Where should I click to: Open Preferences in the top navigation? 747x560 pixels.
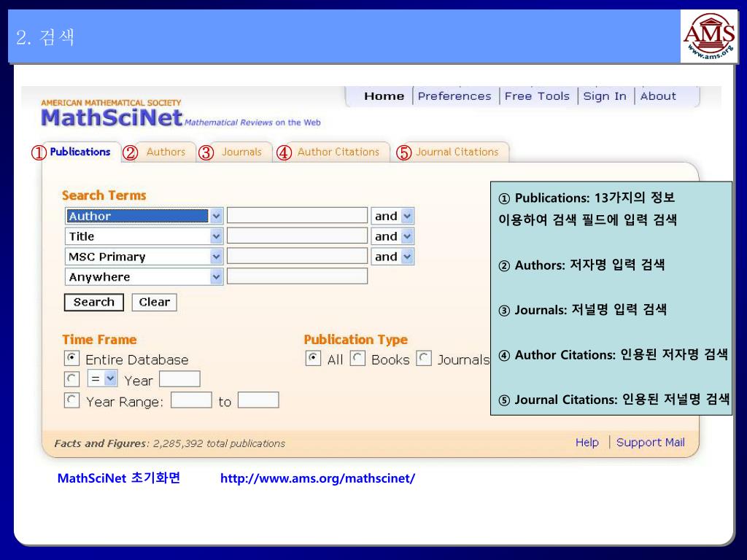tap(454, 96)
